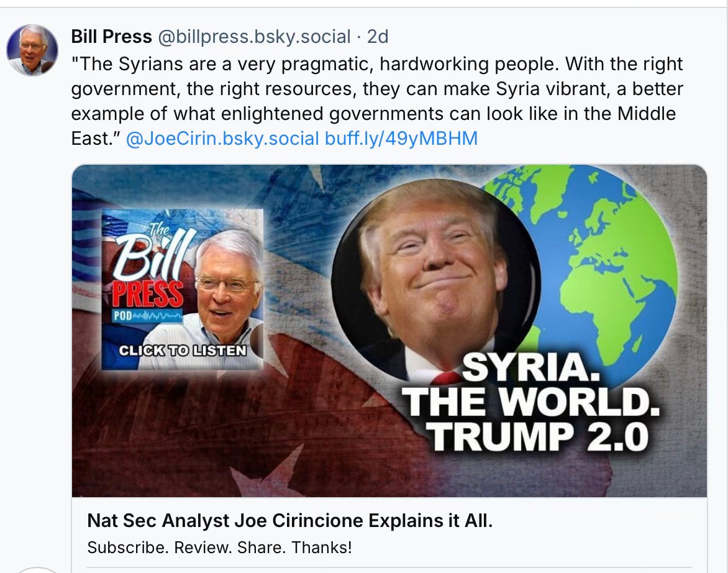The width and height of the screenshot is (728, 573).
Task: Open the Nat Sec Analyst Joe Cirincione card title
Action: point(289,521)
